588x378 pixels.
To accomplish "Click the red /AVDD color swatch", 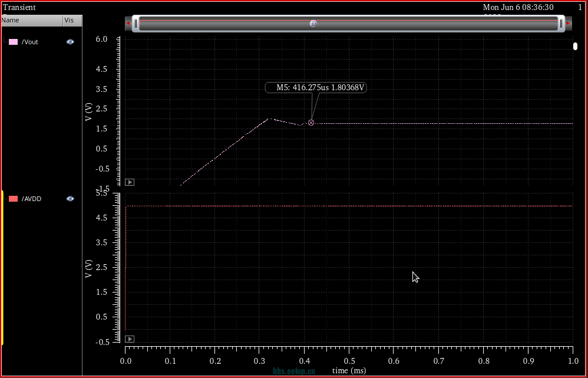I will [13, 199].
